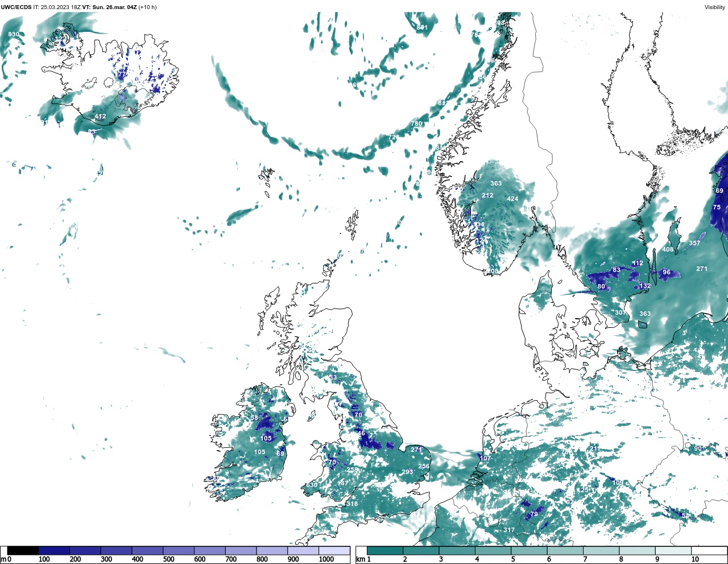Select the 900–1000 m legend swatch
The width and height of the screenshot is (728, 564).
(x=303, y=550)
